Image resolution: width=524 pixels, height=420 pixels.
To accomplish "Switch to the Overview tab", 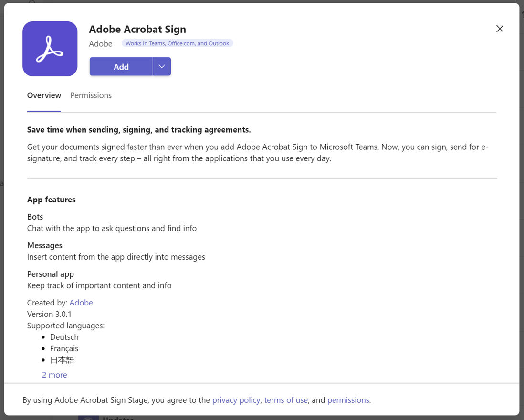I will pos(44,95).
